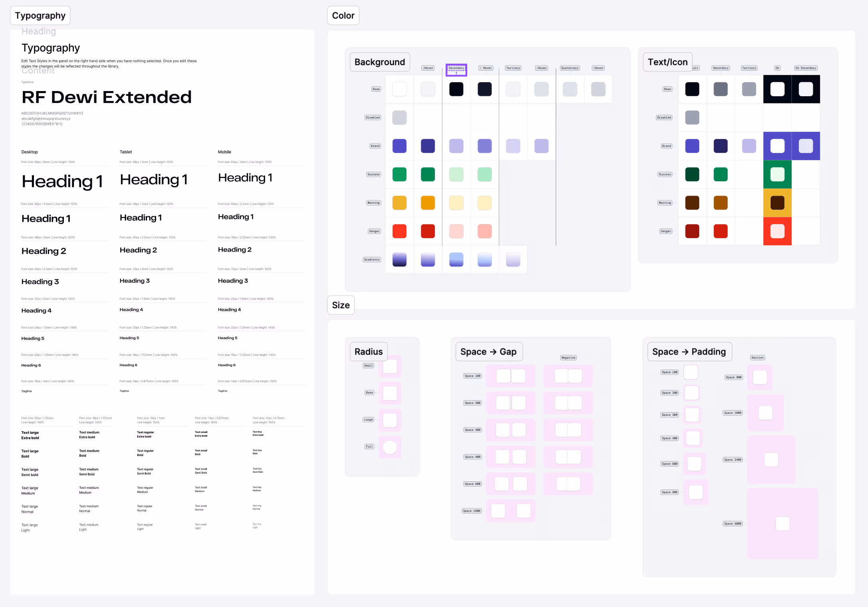Select the Full radius circle sample
This screenshot has width=868, height=607.
tap(390, 447)
